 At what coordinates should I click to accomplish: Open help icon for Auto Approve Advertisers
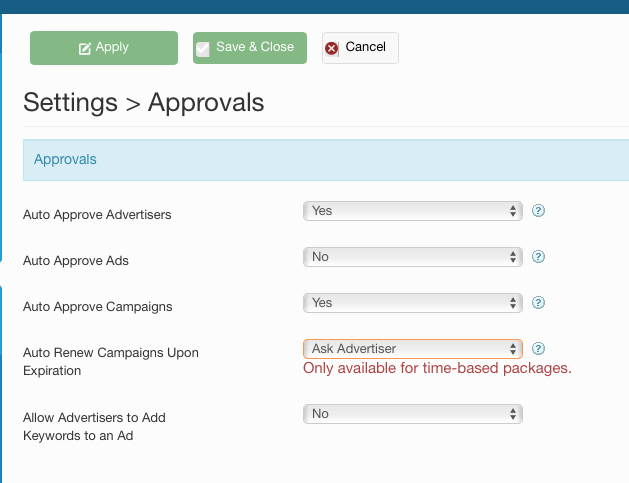[x=538, y=211]
